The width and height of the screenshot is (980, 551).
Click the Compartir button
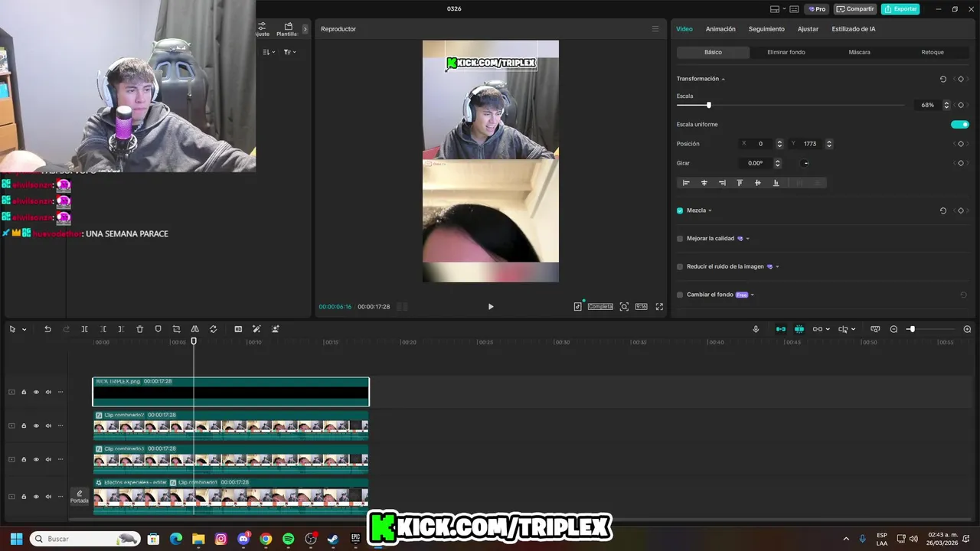pos(855,9)
